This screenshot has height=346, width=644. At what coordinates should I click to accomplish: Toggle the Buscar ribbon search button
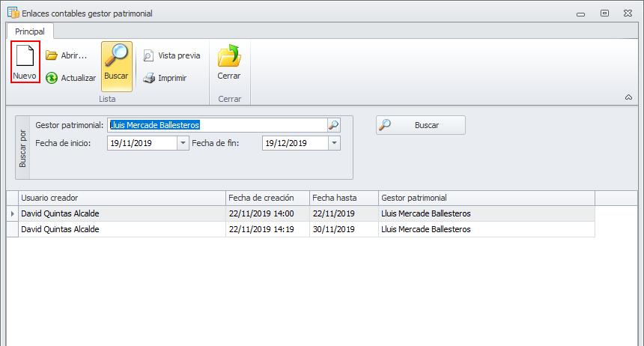point(117,66)
